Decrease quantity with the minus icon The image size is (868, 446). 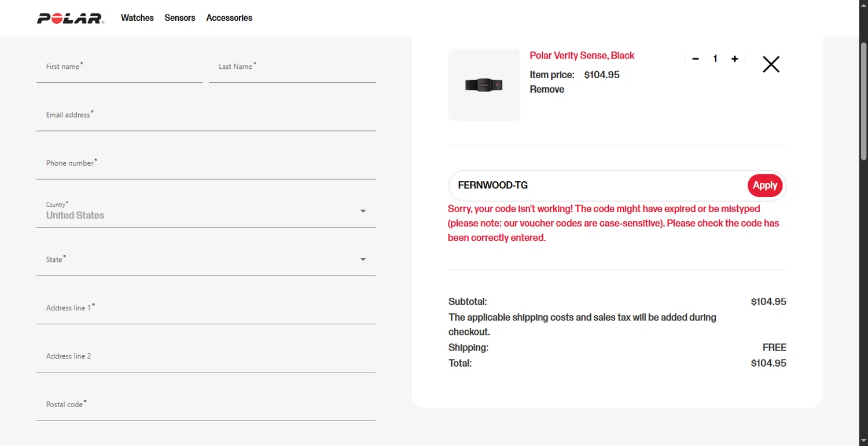click(696, 59)
